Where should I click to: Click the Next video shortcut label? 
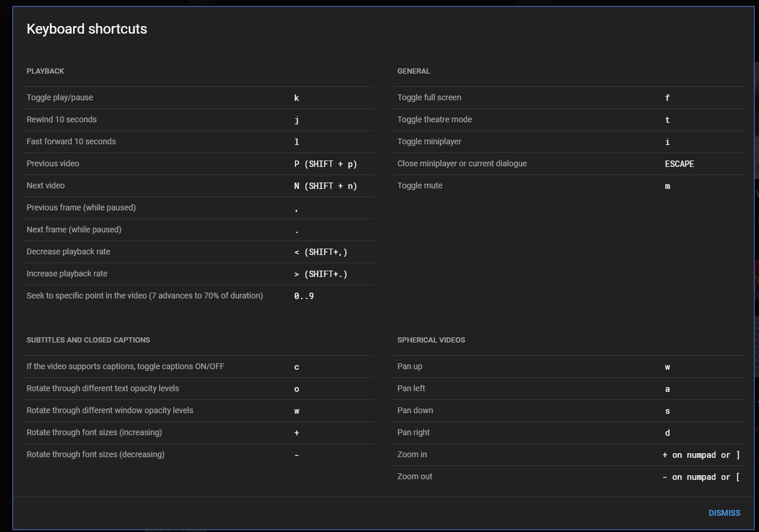pyautogui.click(x=46, y=185)
